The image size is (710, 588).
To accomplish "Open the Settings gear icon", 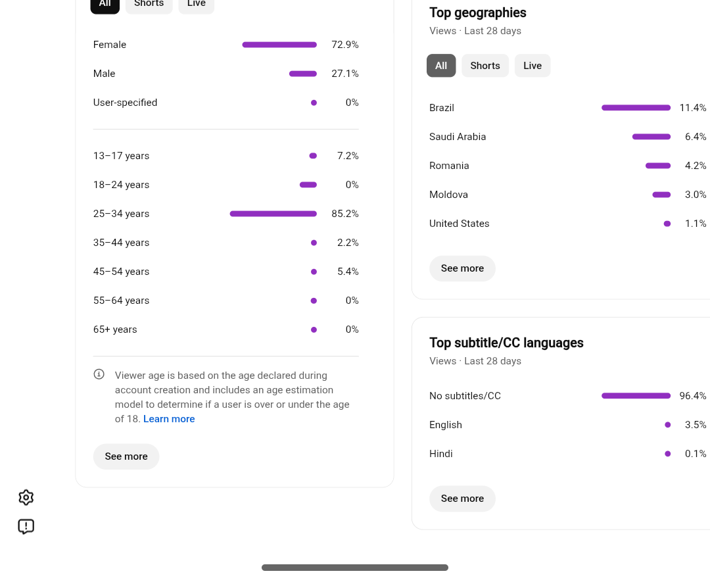I will point(26,497).
